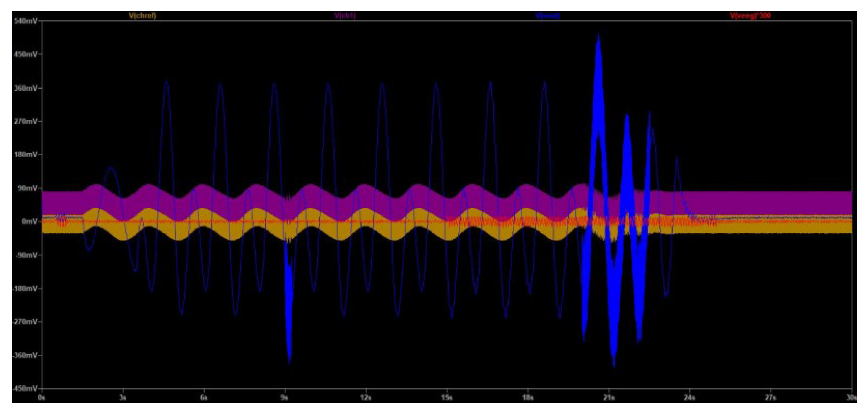
Task: Click the 18s label on time axis
Action: [527, 398]
